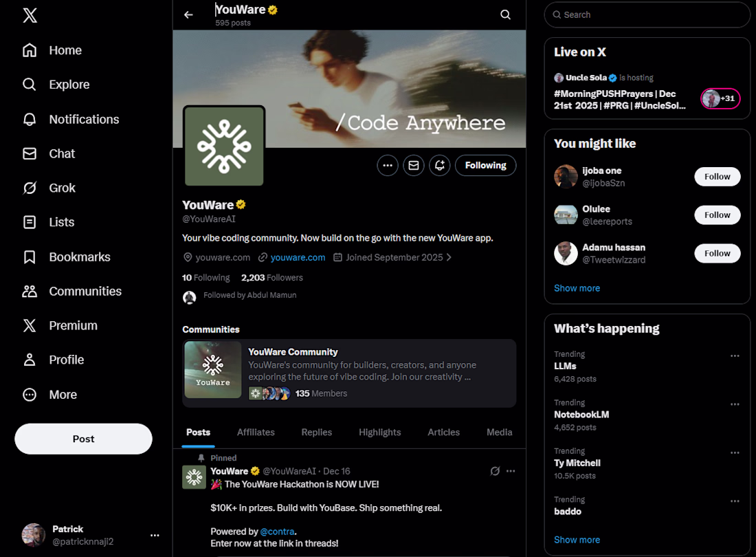Show more trending topics
Viewport: 756px width, 557px height.
[x=577, y=540]
